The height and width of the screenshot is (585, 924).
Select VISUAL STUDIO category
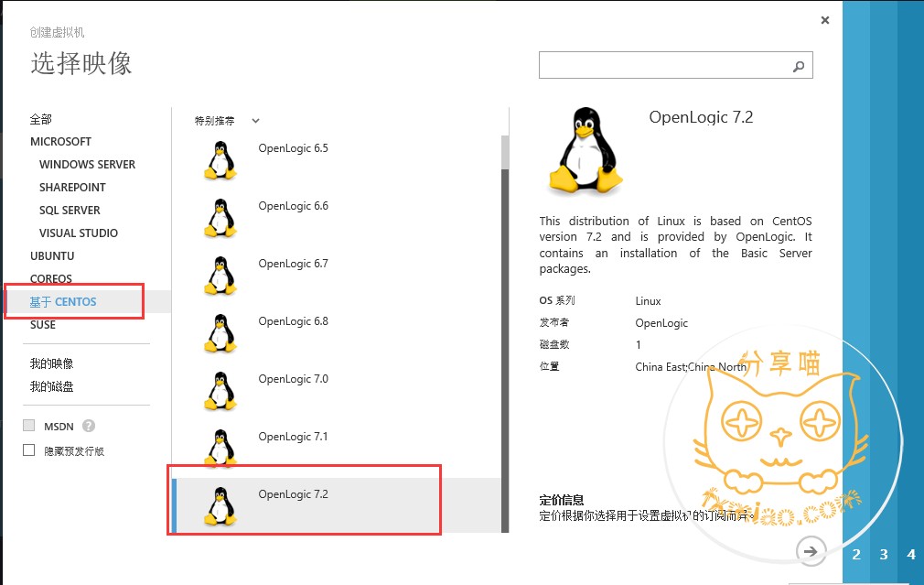79,233
